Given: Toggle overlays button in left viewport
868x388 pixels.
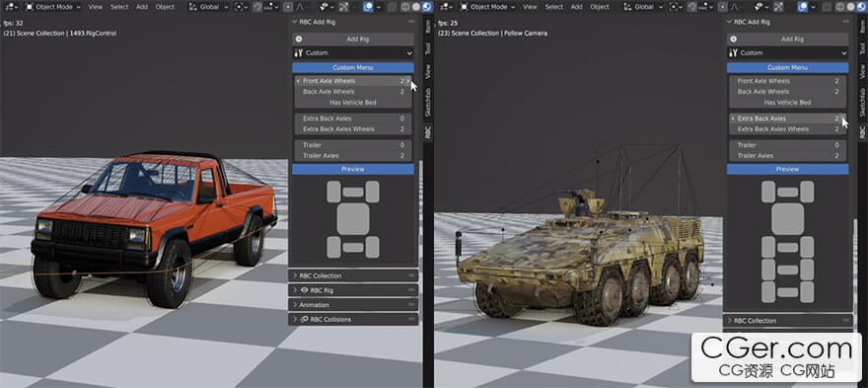Looking at the screenshot, I should [x=368, y=7].
